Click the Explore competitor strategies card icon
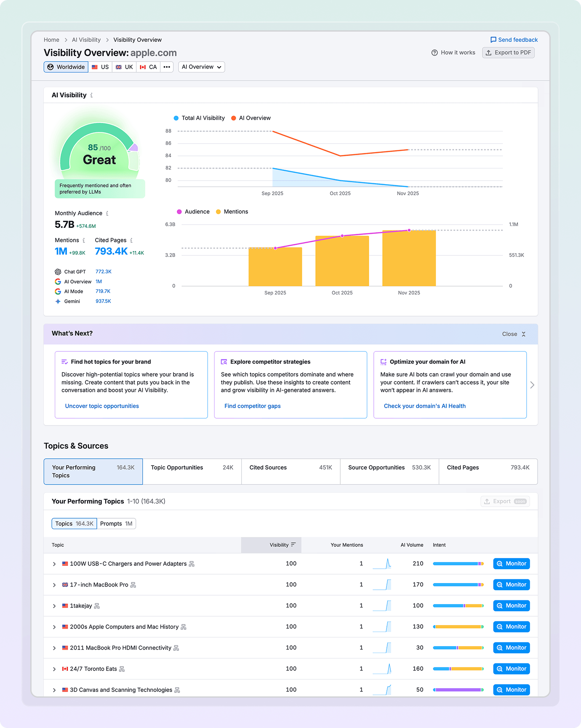Viewport: 581px width, 728px height. (224, 362)
